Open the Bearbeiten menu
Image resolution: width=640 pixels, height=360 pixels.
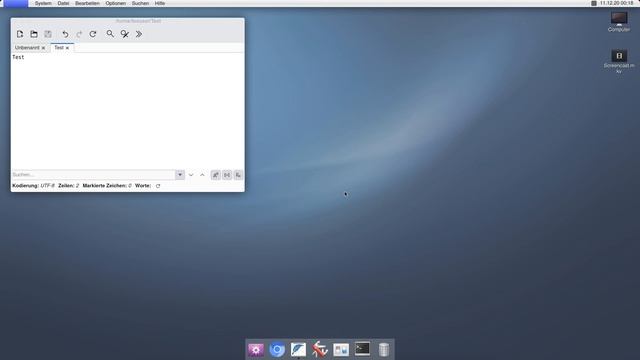pyautogui.click(x=87, y=3)
